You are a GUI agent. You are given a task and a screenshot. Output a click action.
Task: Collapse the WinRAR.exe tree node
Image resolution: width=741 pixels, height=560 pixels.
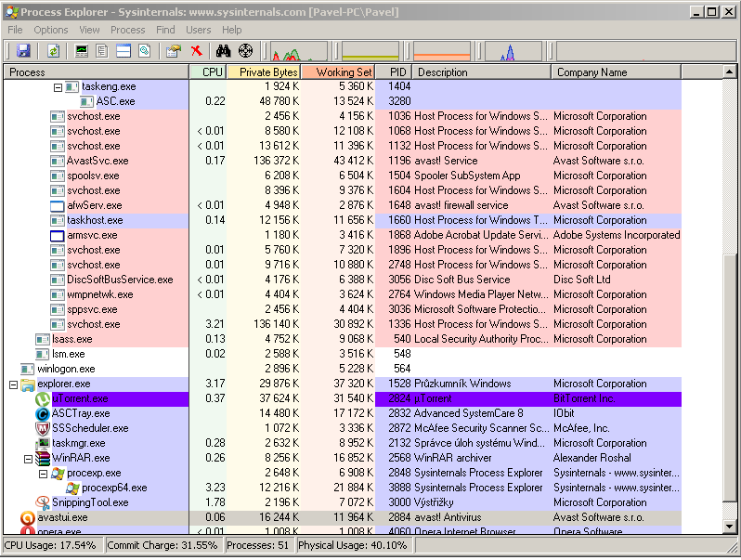point(29,459)
